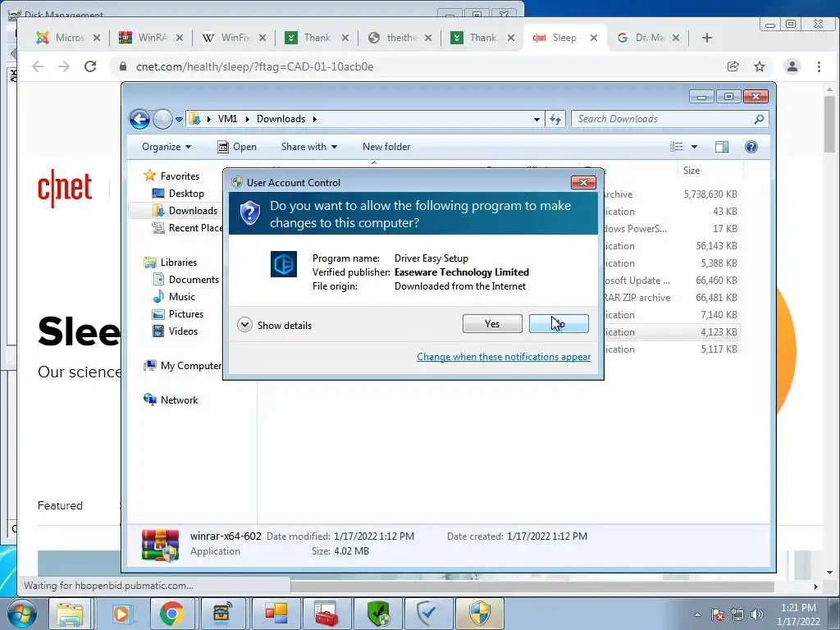Create a New folder in Downloads
This screenshot has height=630, width=840.
(x=386, y=147)
